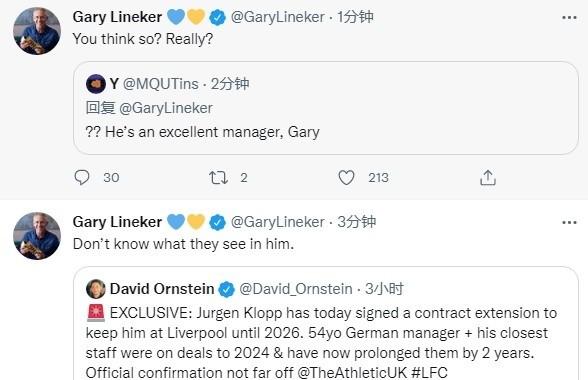This screenshot has width=588, height=380.
Task: Open the #LFC hashtag
Action: (429, 372)
